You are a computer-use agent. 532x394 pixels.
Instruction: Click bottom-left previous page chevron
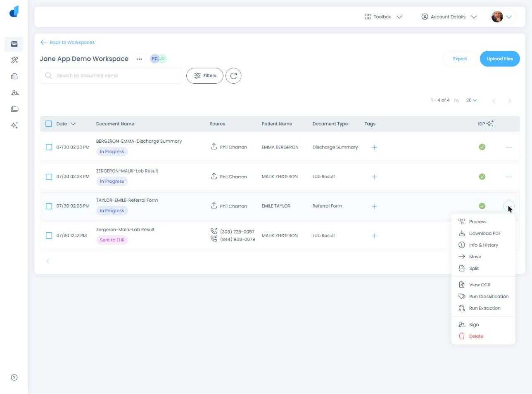(x=47, y=261)
